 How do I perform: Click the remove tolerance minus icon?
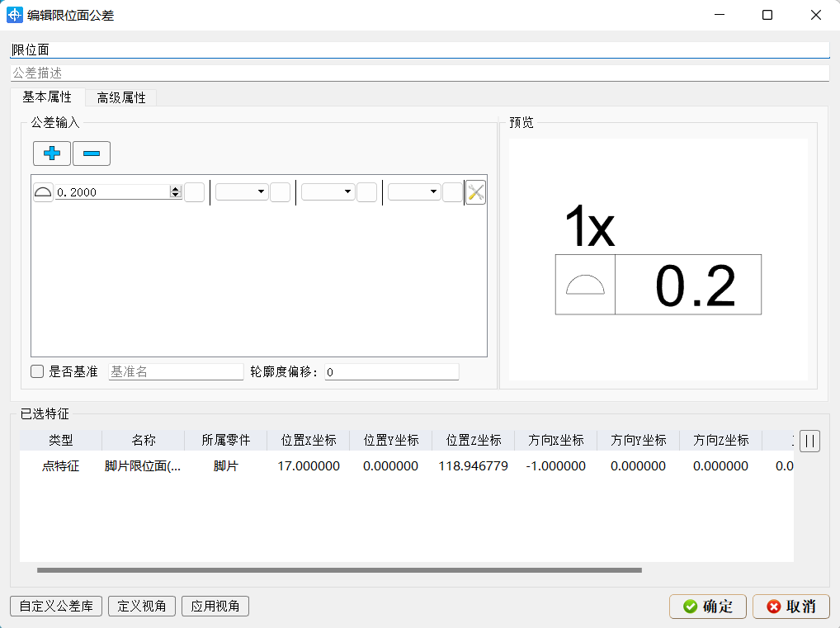tap(91, 153)
